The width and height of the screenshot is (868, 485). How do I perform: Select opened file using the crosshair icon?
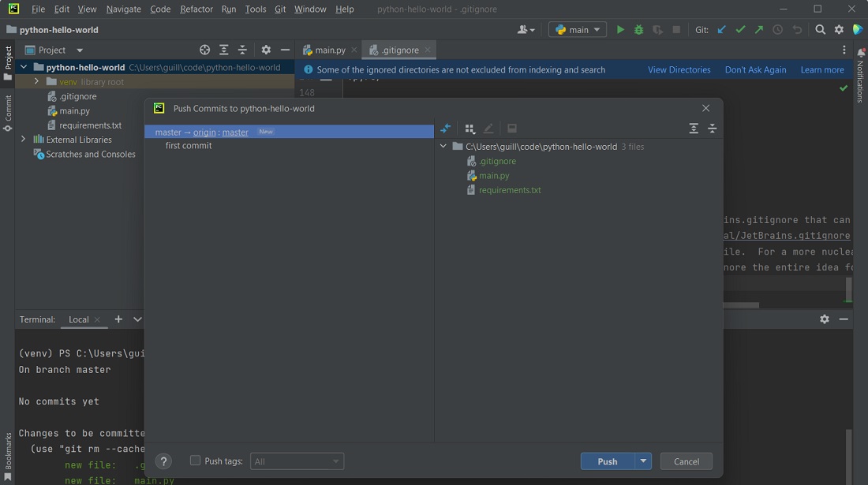pos(204,49)
